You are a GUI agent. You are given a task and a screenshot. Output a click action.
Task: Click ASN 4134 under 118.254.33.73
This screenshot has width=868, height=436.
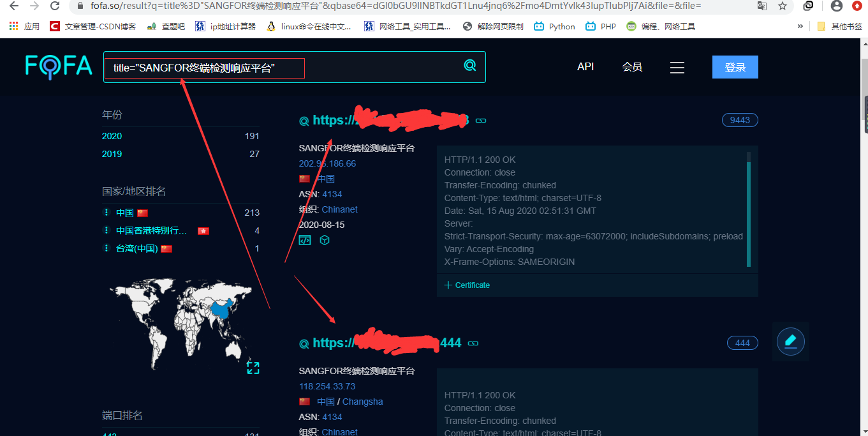click(x=332, y=417)
